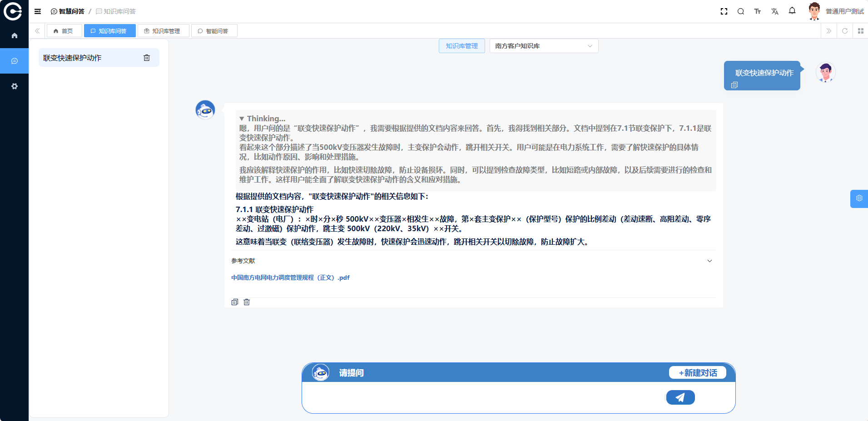This screenshot has width=868, height=421.
Task: Open the floating settings panel on right edge
Action: 859,198
